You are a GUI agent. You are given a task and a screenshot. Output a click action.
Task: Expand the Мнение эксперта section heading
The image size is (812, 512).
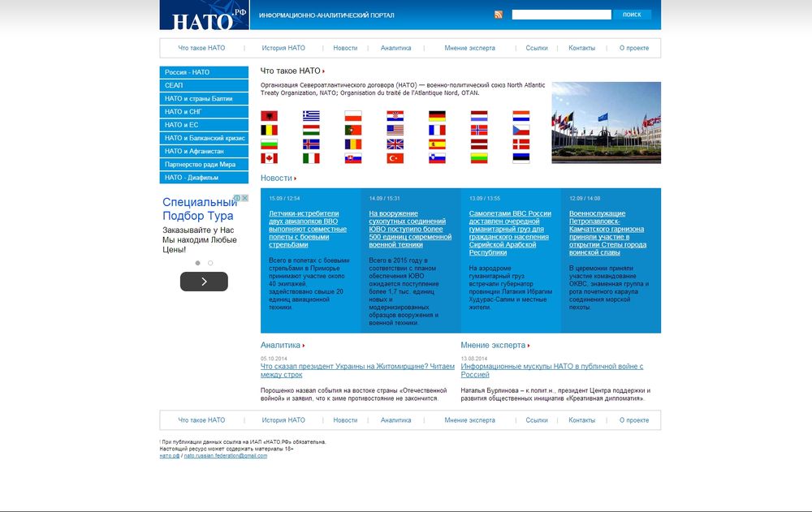495,345
